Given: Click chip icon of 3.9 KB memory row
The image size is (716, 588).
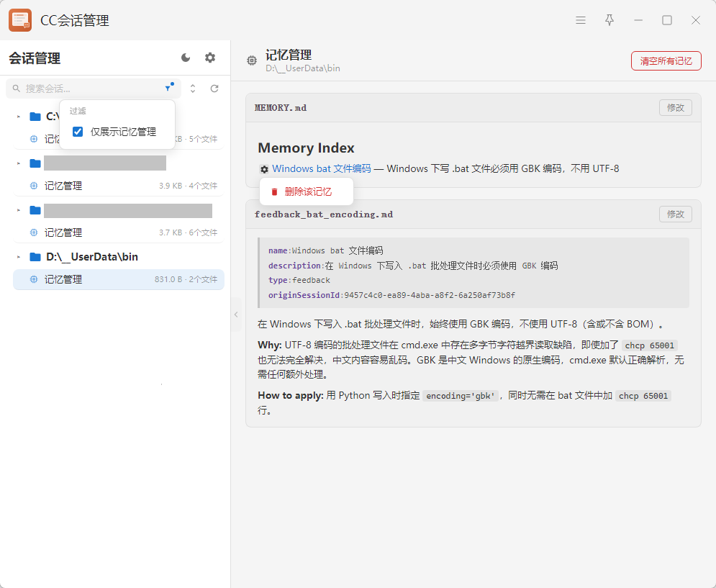Looking at the screenshot, I should [34, 186].
